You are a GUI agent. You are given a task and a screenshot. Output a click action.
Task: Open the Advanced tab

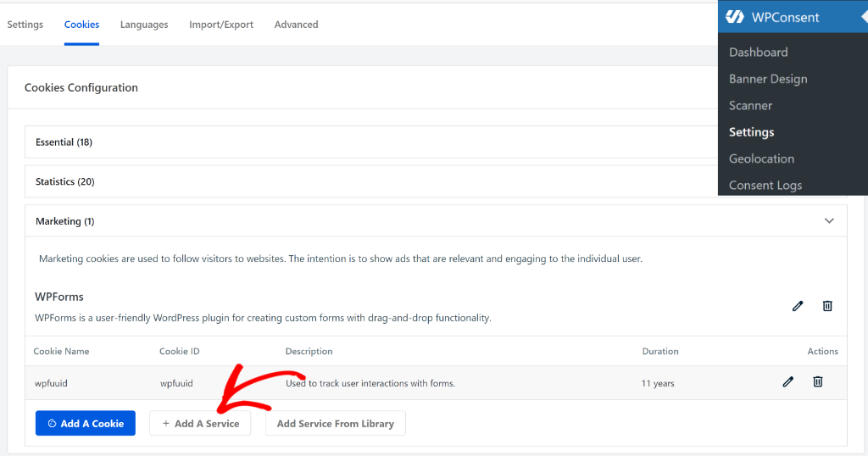point(296,25)
